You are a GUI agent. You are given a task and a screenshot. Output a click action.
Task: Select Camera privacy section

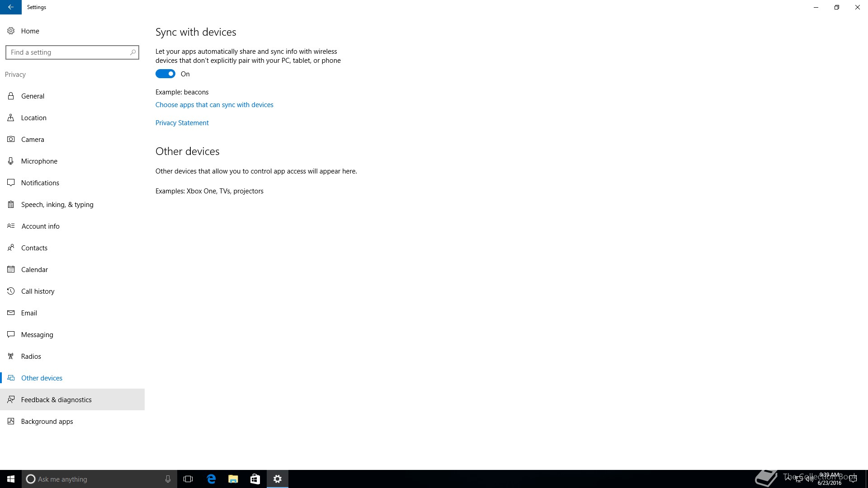coord(72,139)
